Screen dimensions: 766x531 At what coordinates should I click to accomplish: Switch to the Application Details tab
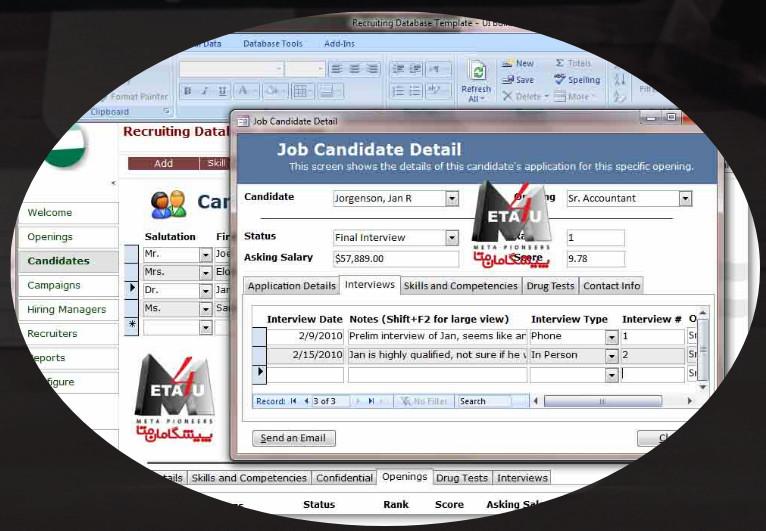(x=292, y=286)
